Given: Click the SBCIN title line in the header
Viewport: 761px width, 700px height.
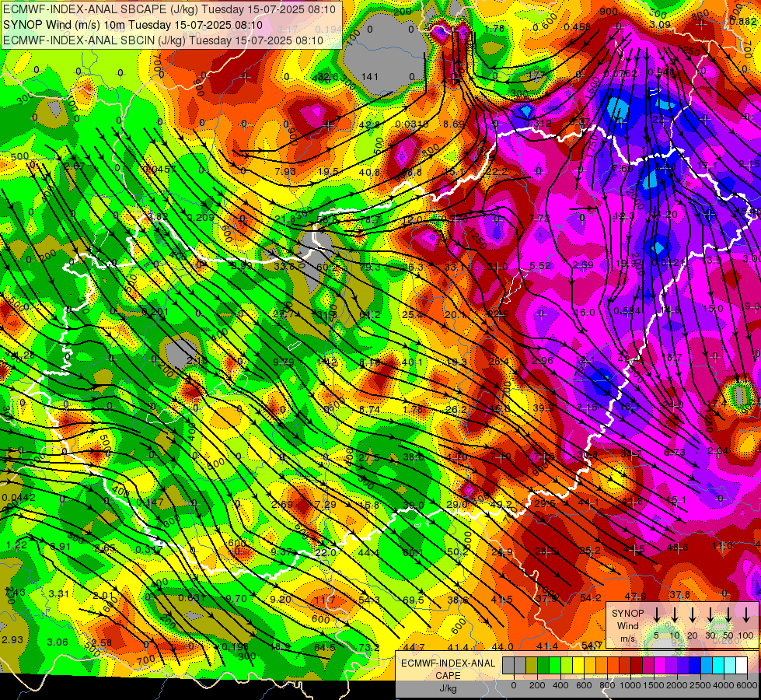Looking at the screenshot, I should (x=163, y=40).
